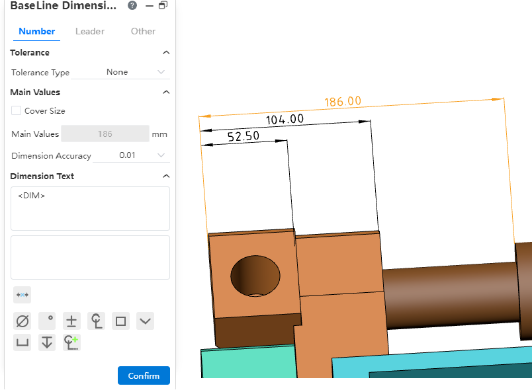Click the <DIM> dimension text box

click(90, 208)
